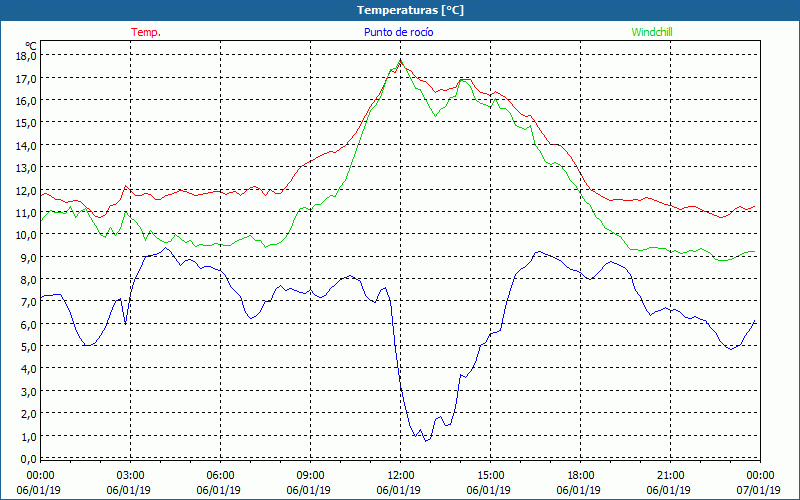The image size is (800, 500).
Task: Click the 06/01/19 date under 21:00
Action: pyautogui.click(x=669, y=490)
